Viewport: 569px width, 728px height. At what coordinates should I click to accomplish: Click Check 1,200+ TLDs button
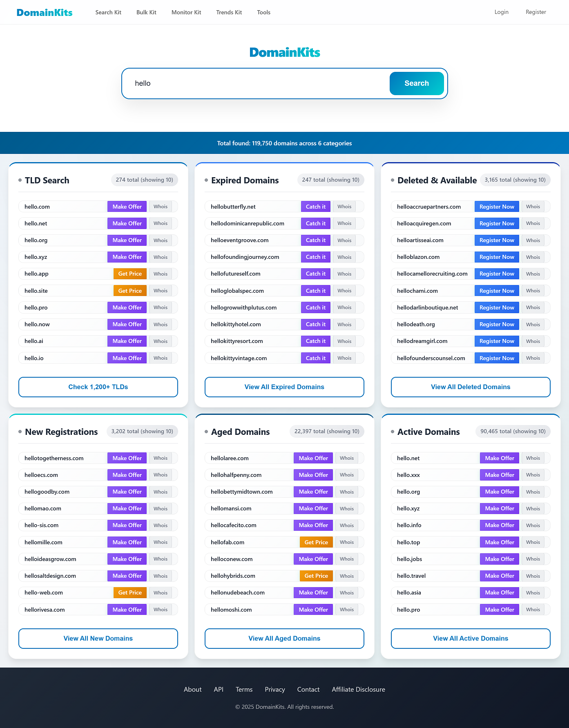click(x=98, y=387)
